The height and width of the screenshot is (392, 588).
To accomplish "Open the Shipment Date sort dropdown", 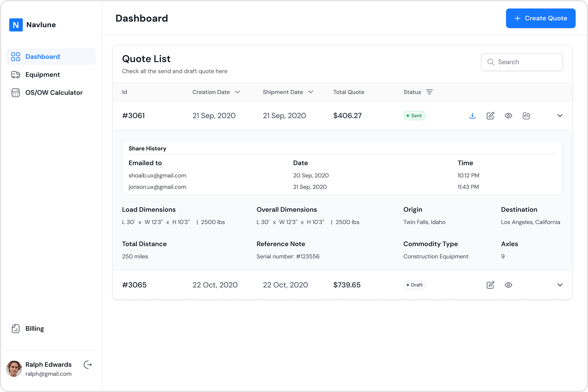I will click(x=311, y=92).
